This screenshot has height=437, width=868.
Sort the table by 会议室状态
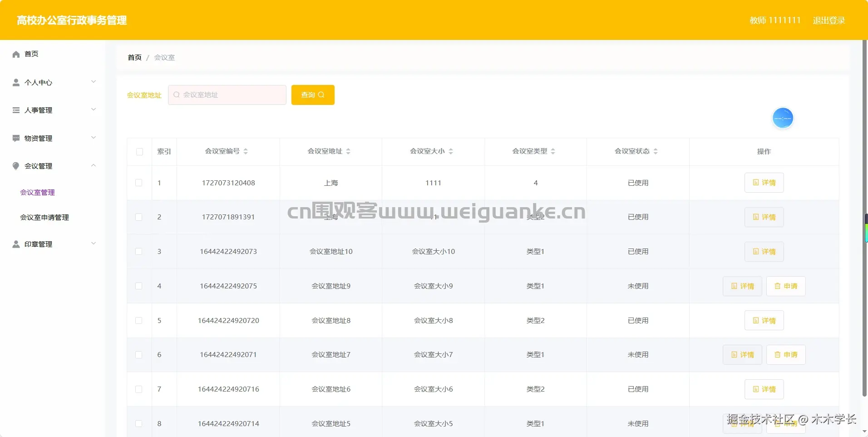tap(656, 151)
